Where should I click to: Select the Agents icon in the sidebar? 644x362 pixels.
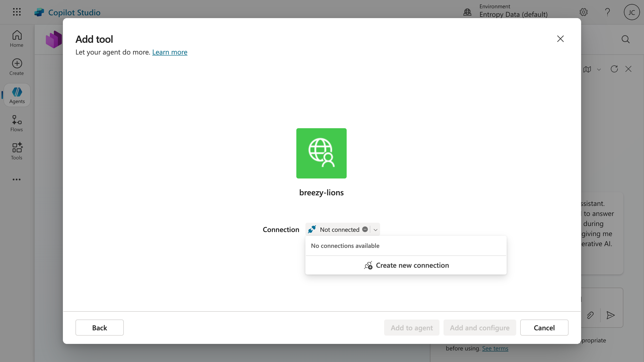pos(17,95)
